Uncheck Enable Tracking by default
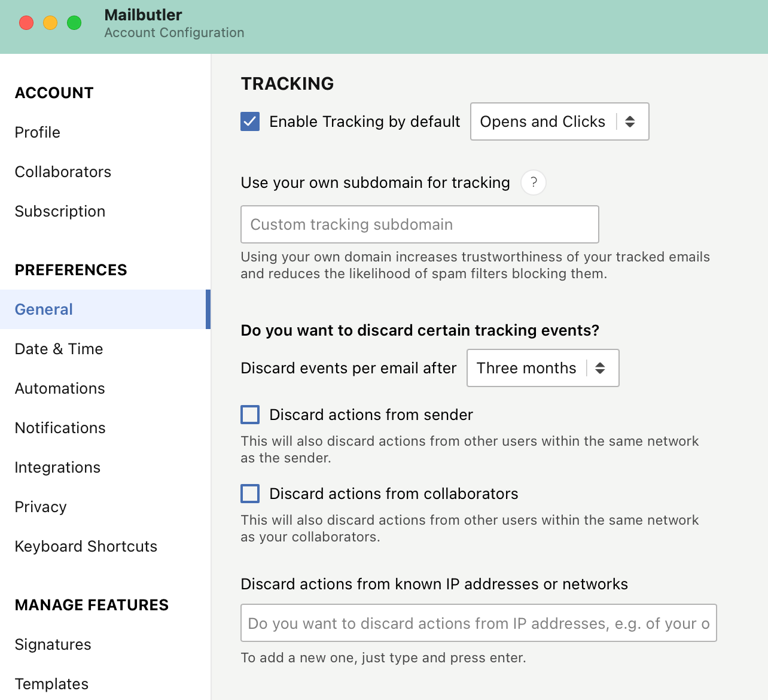 point(250,121)
